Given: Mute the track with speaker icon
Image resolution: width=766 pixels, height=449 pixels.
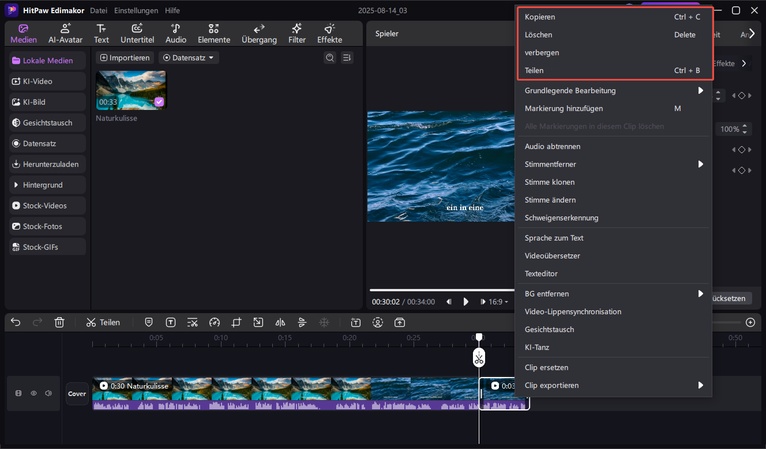Looking at the screenshot, I should 48,393.
